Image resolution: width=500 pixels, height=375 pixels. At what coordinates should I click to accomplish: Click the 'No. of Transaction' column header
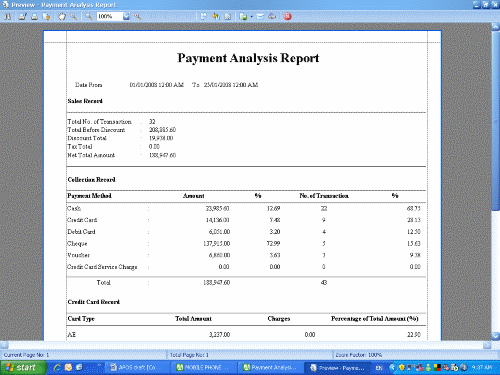click(x=324, y=196)
